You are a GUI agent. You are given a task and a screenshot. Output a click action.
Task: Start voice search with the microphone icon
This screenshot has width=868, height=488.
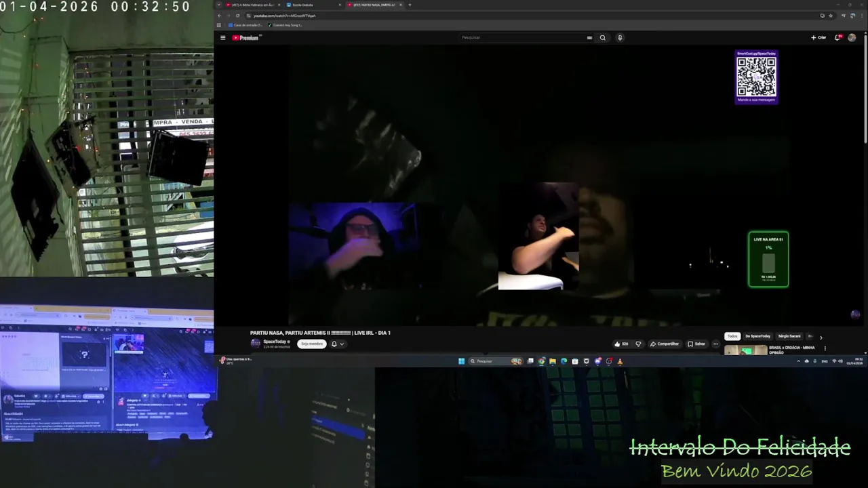tap(620, 38)
